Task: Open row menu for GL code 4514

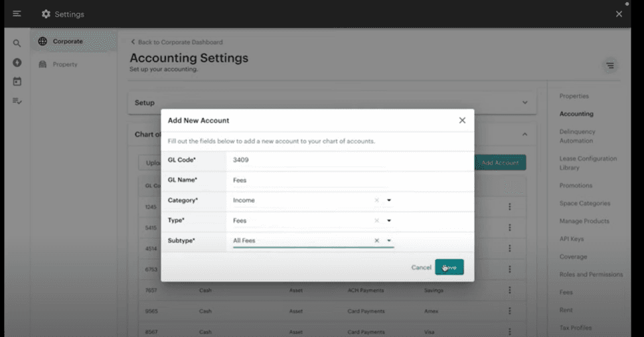Action: [510, 248]
